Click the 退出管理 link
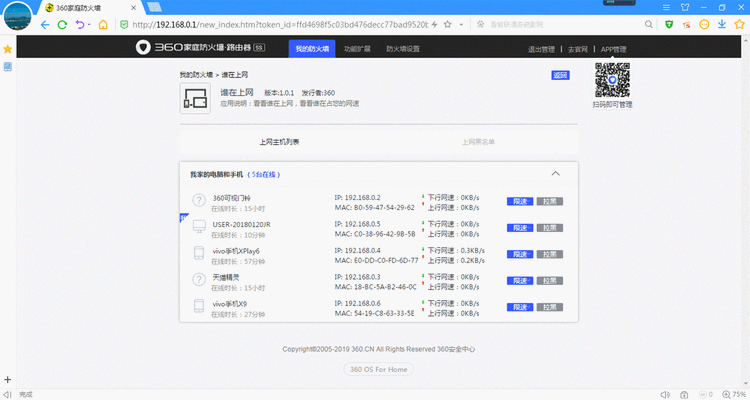This screenshot has height=400, width=750. coord(541,49)
